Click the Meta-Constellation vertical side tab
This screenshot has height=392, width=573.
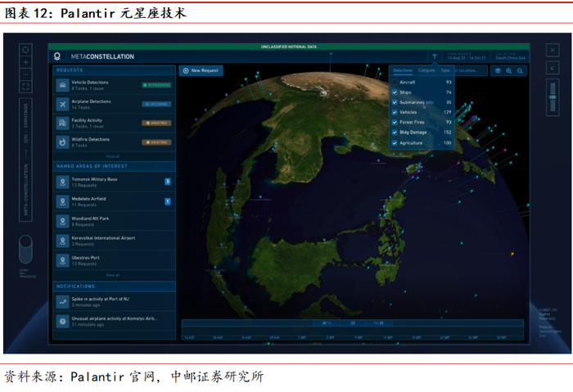point(25,160)
